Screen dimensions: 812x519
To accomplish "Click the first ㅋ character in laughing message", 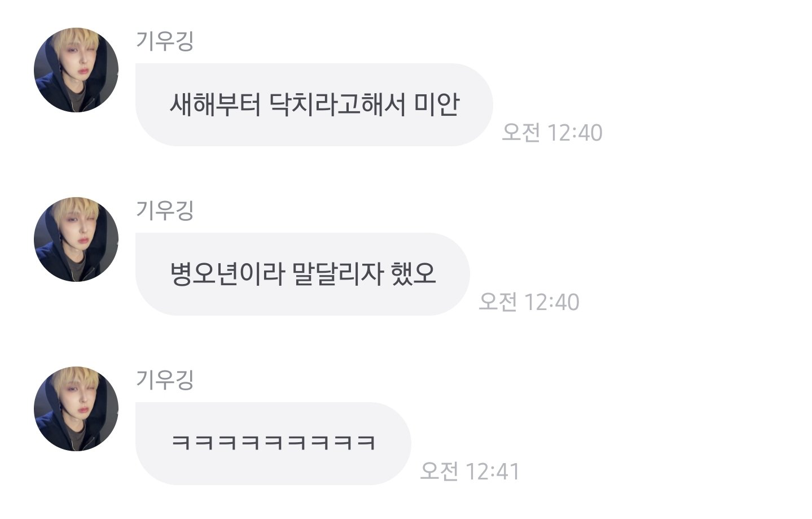I will click(181, 442).
